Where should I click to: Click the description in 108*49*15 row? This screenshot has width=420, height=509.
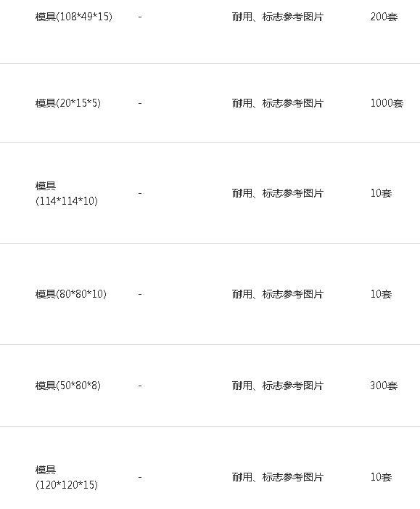tap(278, 17)
